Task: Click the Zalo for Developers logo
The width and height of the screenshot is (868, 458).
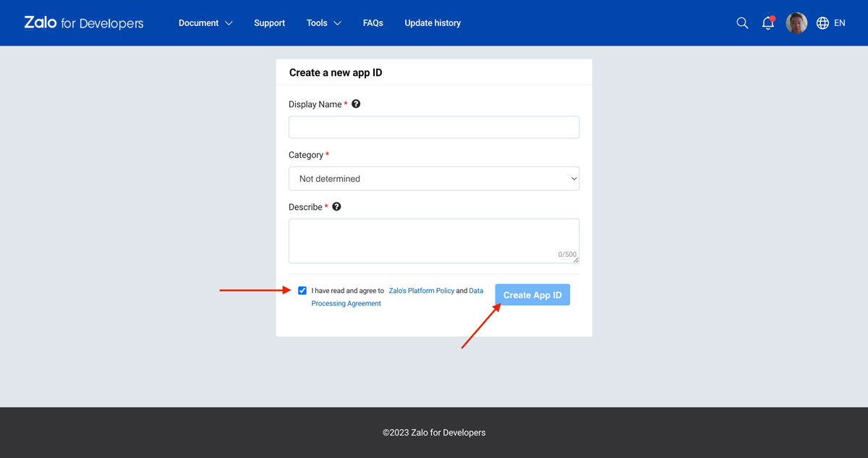Action: pos(84,23)
